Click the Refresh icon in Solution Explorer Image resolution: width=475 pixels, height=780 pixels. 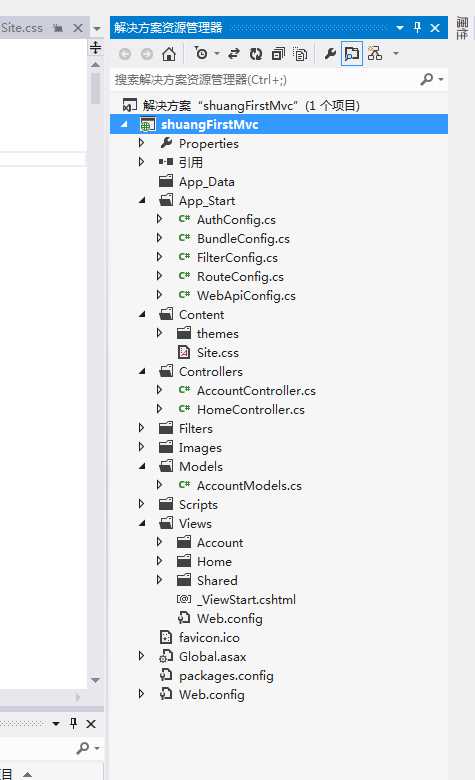pyautogui.click(x=256, y=54)
